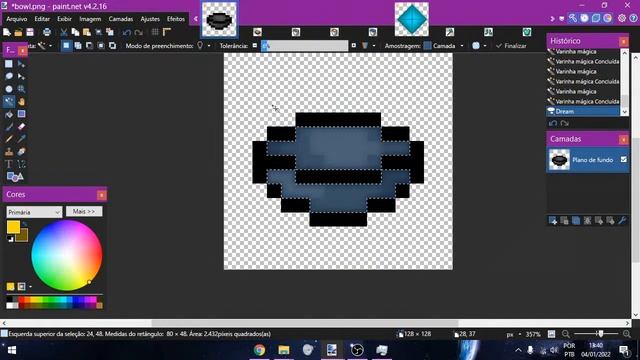Open the Camadas menu

coord(121,19)
